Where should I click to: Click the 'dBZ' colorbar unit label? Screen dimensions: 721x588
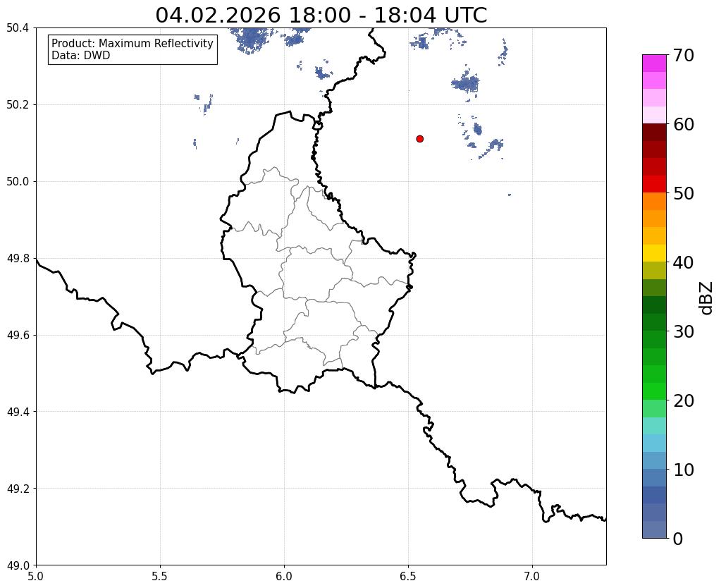(x=707, y=298)
